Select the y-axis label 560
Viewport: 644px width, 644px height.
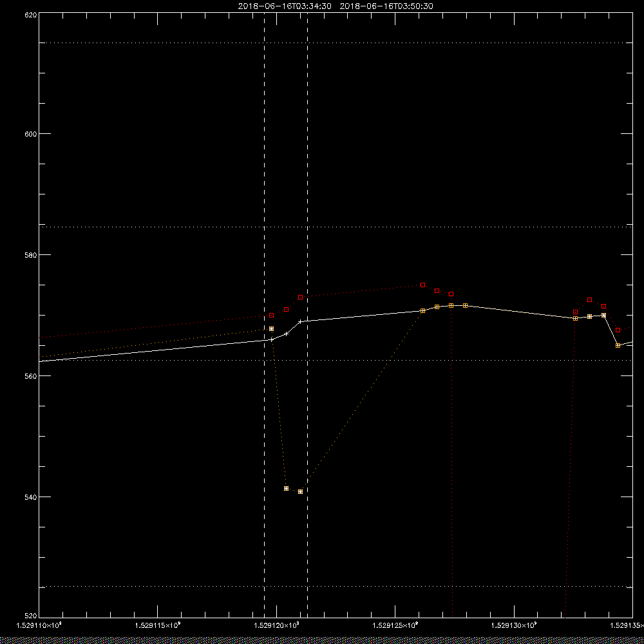(x=31, y=376)
